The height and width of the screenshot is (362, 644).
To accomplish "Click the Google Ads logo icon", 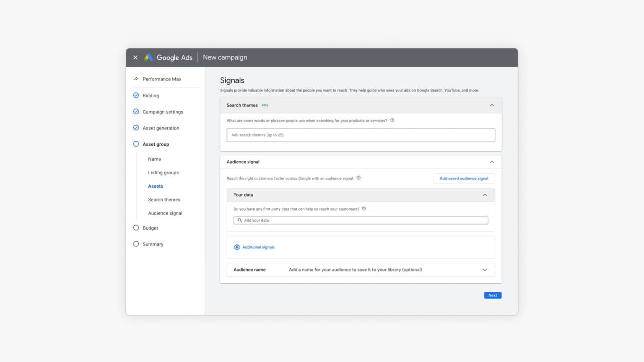I will coord(149,57).
